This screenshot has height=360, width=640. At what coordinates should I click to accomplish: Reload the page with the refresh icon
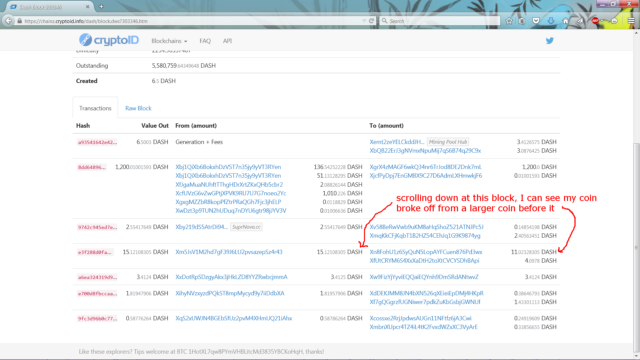371,21
